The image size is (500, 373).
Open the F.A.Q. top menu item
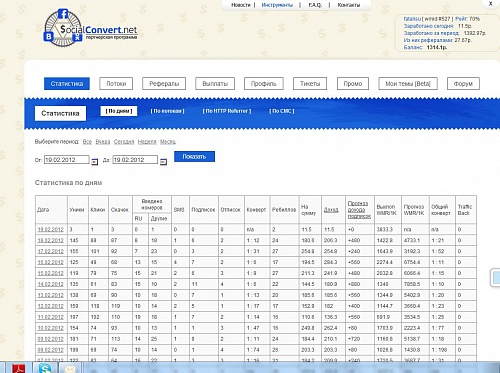pos(315,5)
